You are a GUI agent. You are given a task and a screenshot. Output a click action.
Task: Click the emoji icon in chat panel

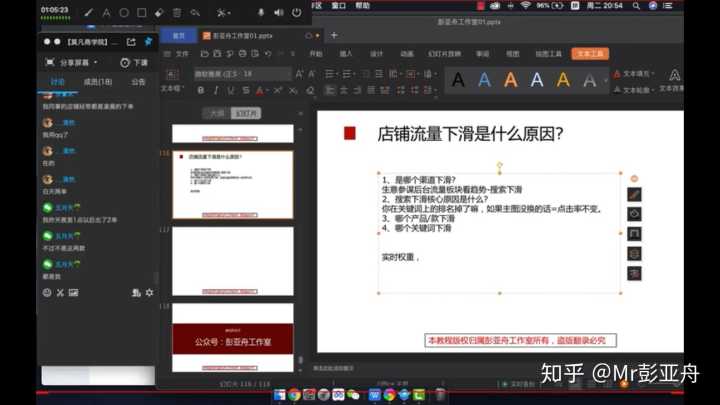click(46, 292)
